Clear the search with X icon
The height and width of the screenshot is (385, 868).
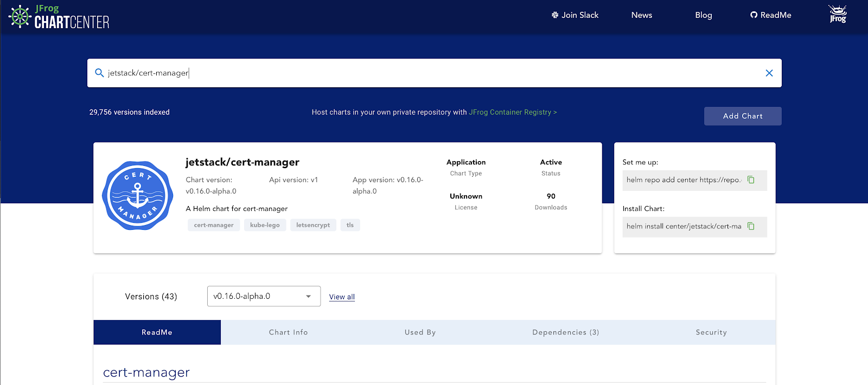point(769,73)
